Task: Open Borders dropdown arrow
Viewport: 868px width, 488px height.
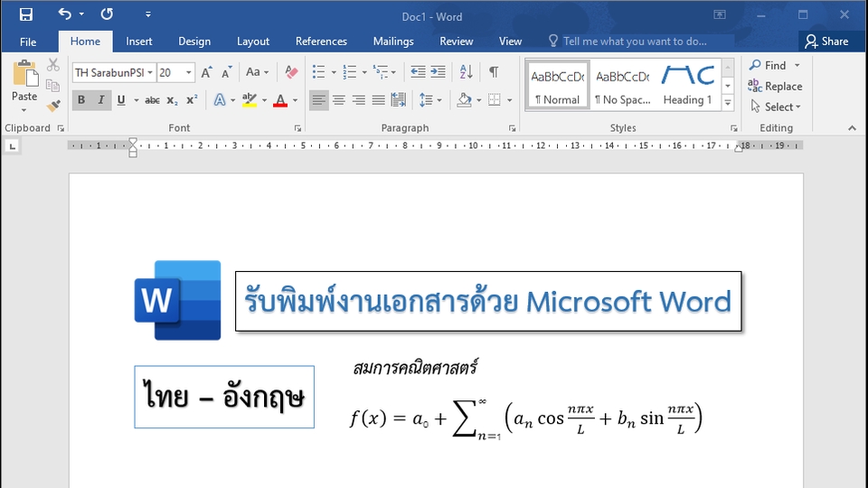Action: pos(510,100)
